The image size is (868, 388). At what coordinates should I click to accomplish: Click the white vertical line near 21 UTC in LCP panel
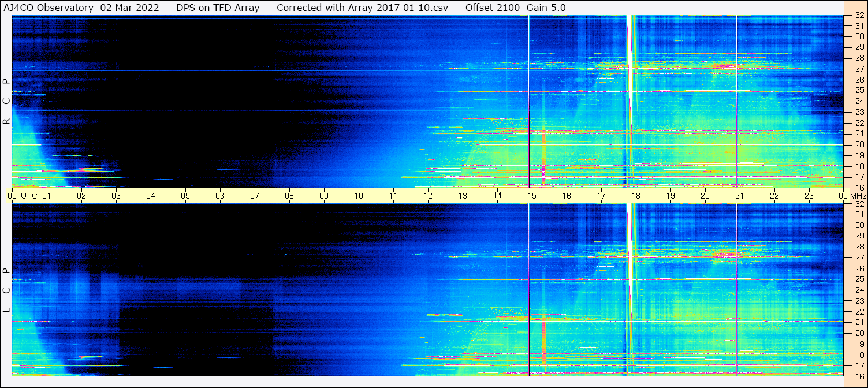736,290
